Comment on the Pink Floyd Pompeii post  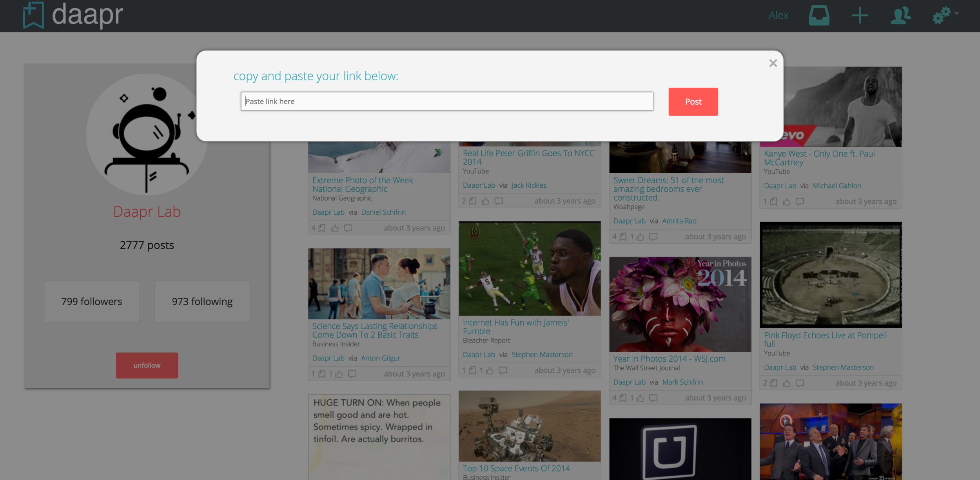point(800,383)
